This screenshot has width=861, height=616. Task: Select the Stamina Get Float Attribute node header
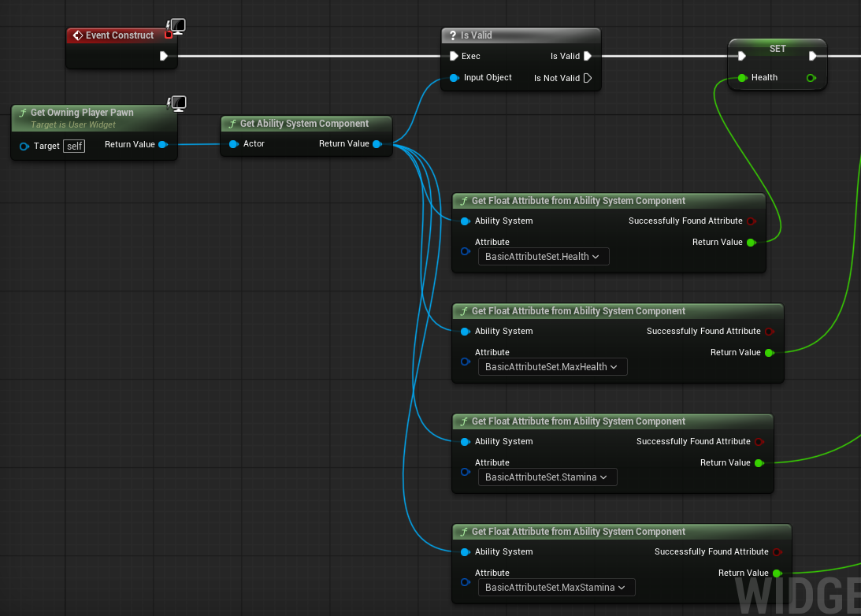click(x=613, y=421)
